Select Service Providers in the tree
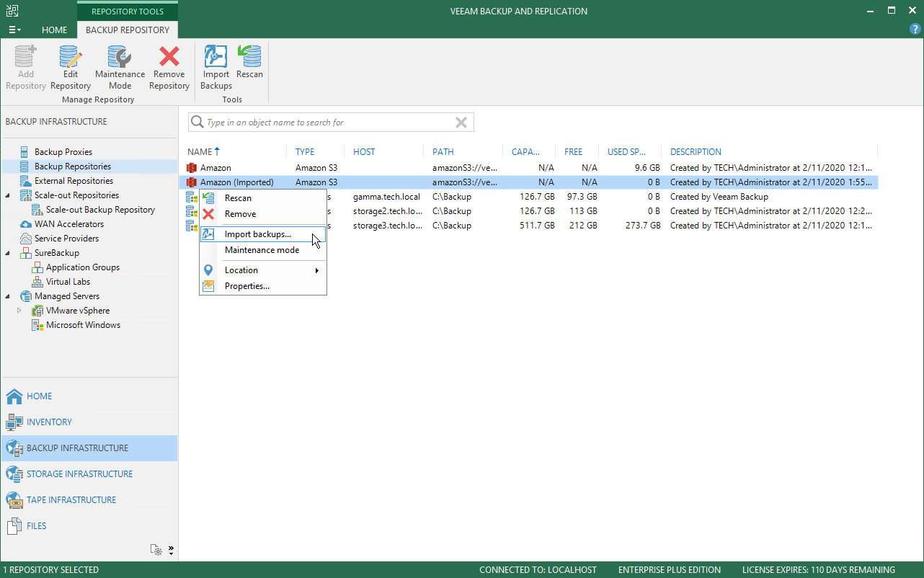 point(66,239)
